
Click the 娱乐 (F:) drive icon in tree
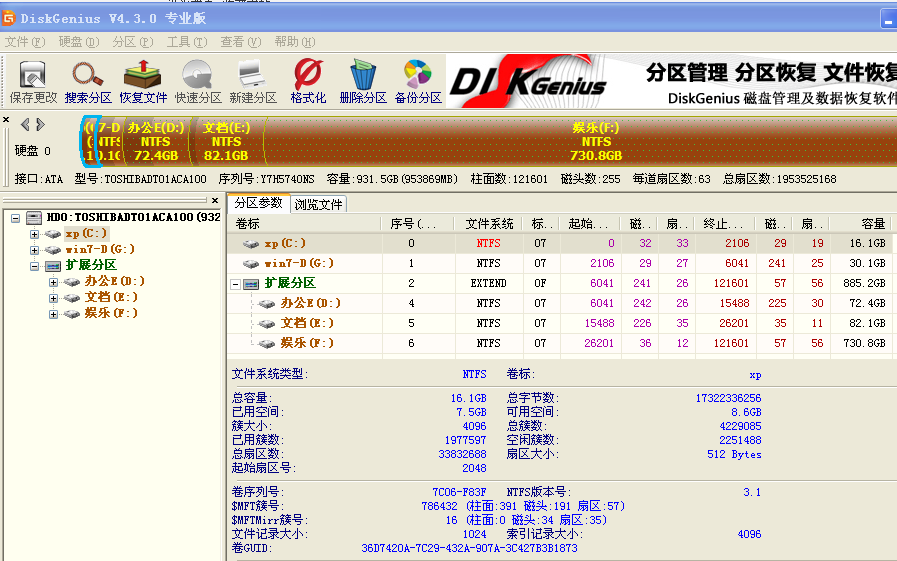pyautogui.click(x=72, y=314)
